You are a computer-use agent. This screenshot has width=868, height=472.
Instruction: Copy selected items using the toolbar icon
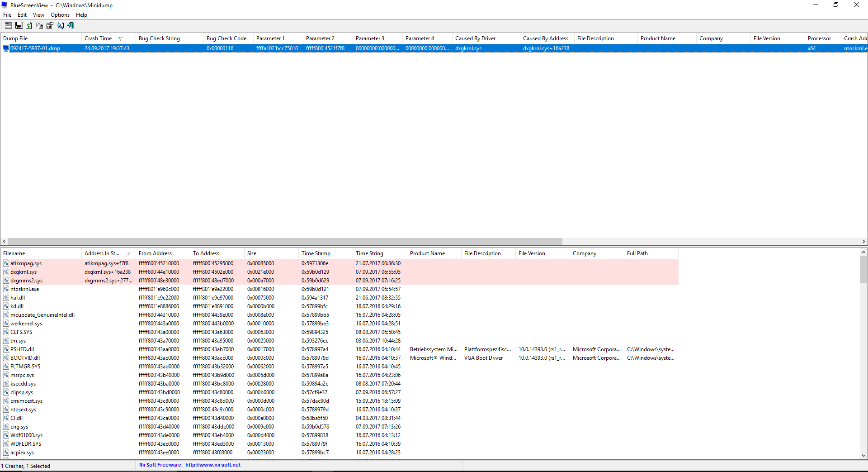40,26
